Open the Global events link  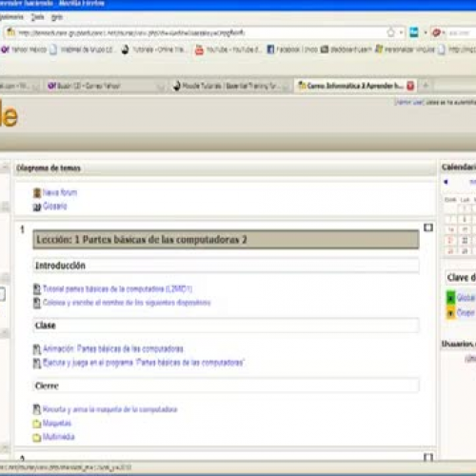(466, 298)
